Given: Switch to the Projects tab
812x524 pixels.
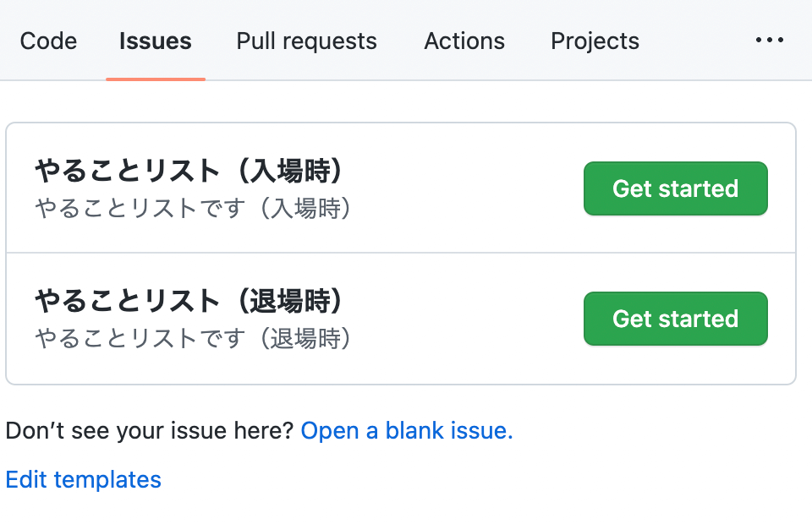Looking at the screenshot, I should pyautogui.click(x=595, y=41).
